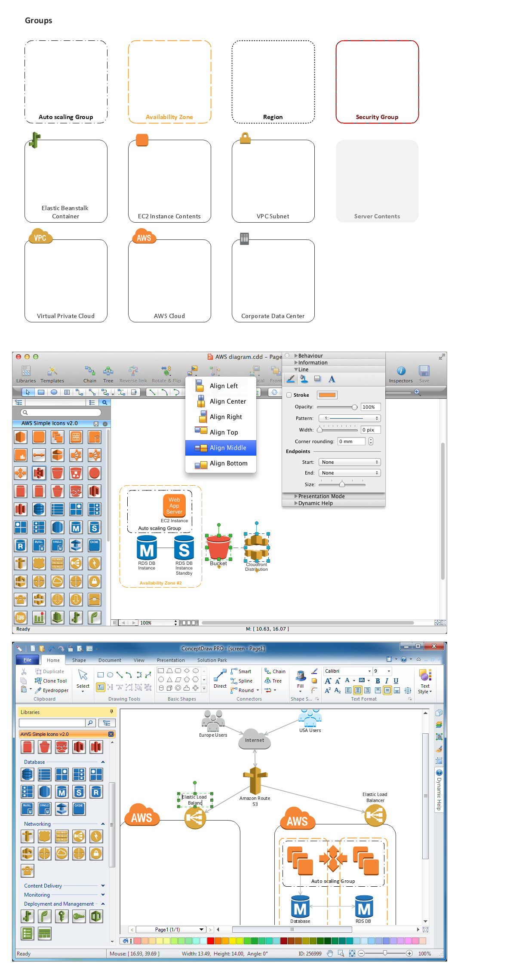Enable the Stroke checkbox
Viewport: 516px width, 980px height.
(289, 395)
